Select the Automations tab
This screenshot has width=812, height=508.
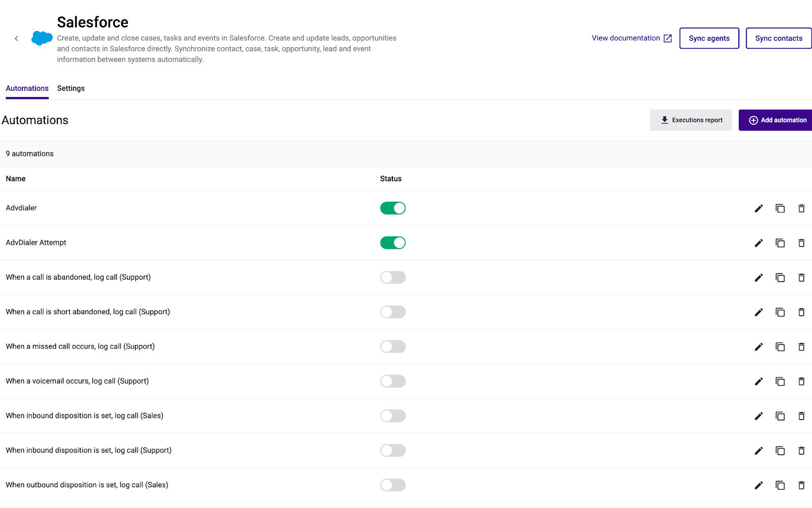click(27, 88)
